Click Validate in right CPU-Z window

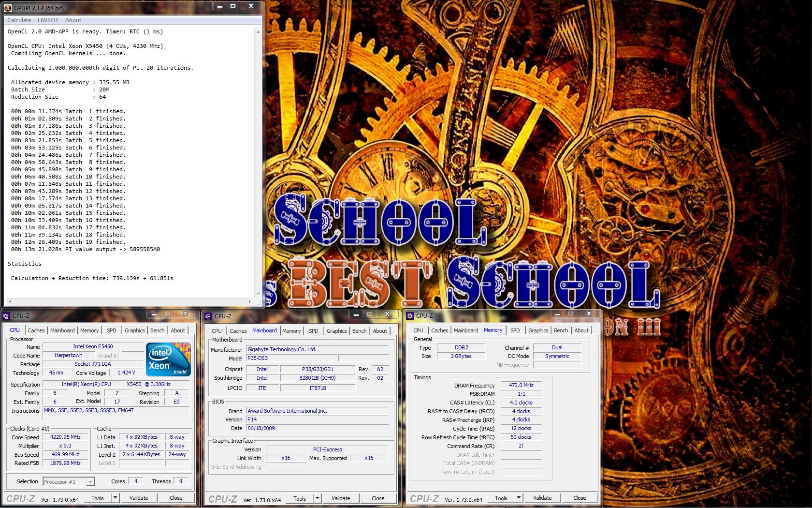tap(542, 498)
